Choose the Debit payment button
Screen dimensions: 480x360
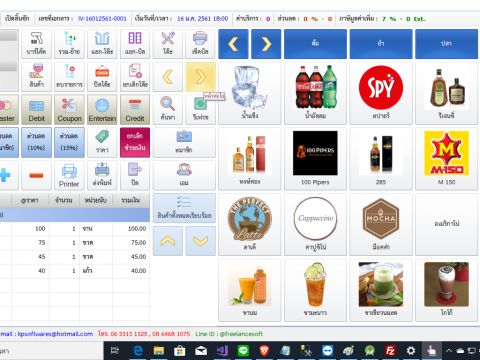click(36, 110)
